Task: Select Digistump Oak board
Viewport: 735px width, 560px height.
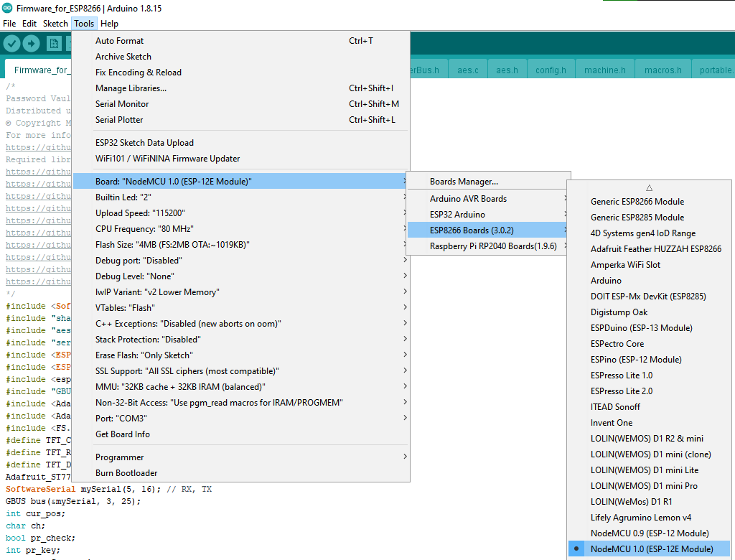Action: (649, 312)
